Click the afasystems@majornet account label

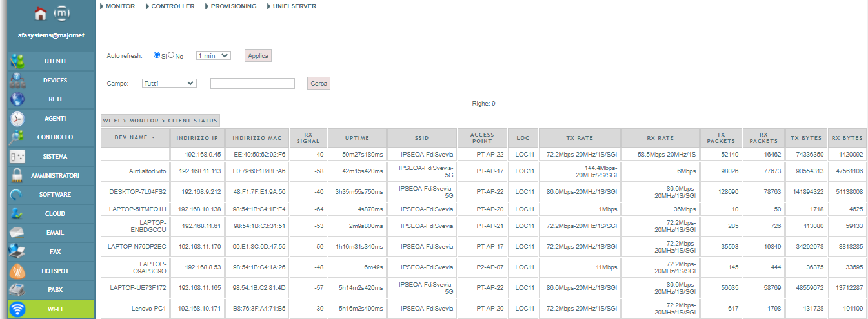[51, 35]
